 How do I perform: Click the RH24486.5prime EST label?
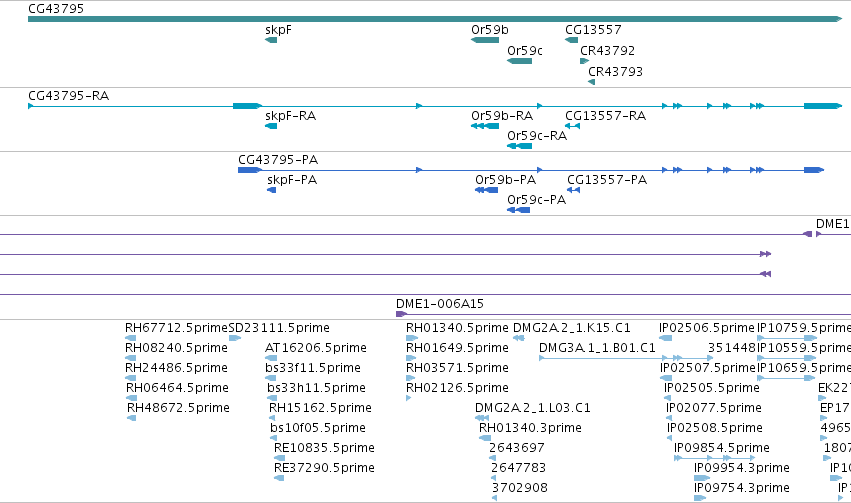tap(176, 368)
